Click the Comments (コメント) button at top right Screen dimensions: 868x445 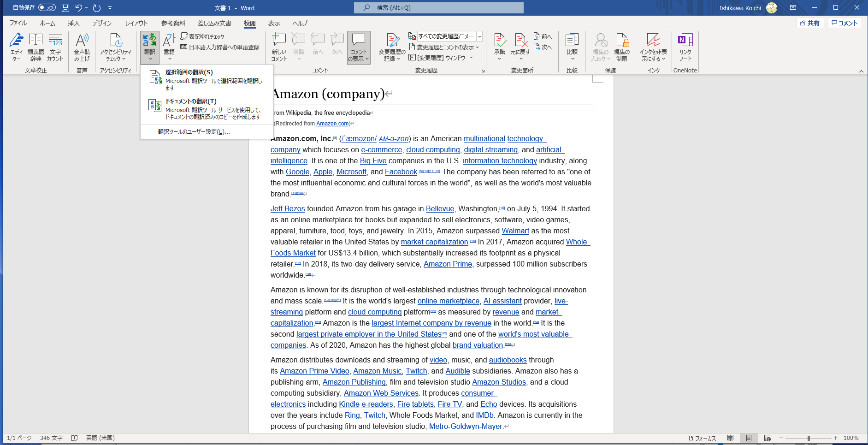pos(844,23)
